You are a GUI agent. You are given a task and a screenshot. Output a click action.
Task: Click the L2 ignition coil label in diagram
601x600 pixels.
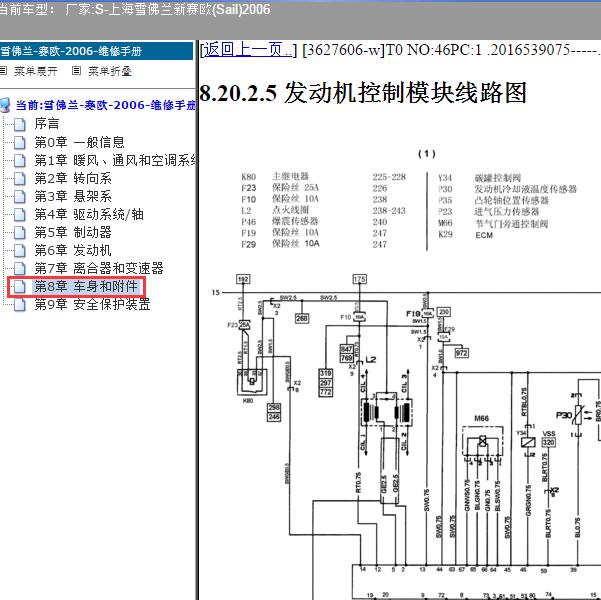click(371, 360)
